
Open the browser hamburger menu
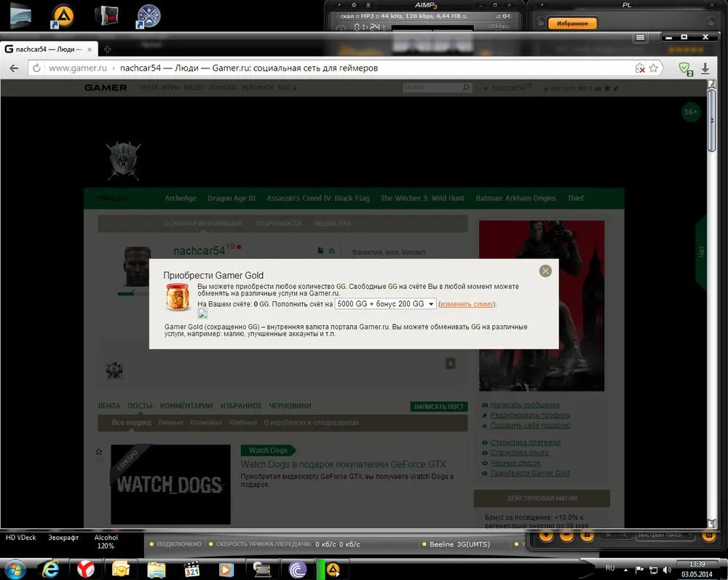tap(640, 37)
